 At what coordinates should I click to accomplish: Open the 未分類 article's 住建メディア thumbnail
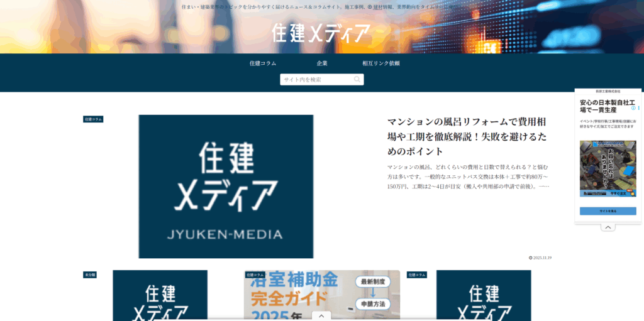tap(160, 295)
